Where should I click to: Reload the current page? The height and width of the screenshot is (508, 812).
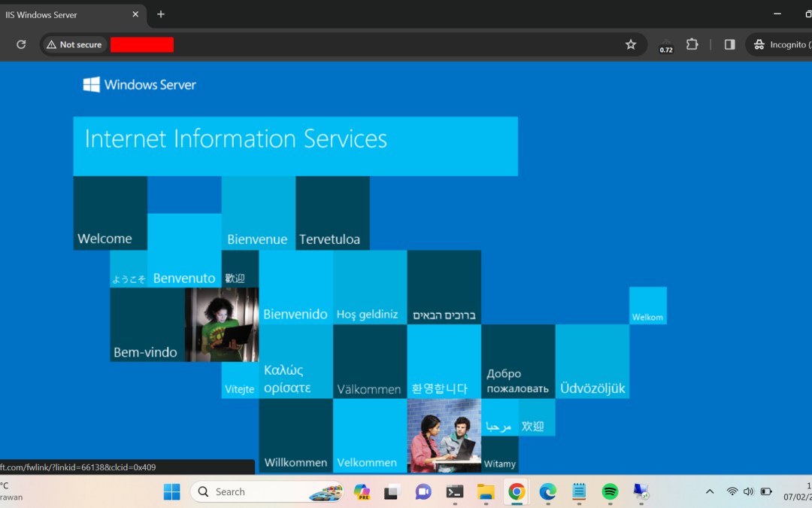tap(21, 44)
